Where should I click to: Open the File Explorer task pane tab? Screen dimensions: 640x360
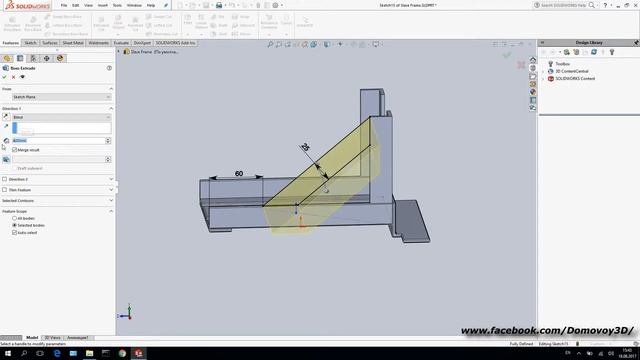(533, 76)
